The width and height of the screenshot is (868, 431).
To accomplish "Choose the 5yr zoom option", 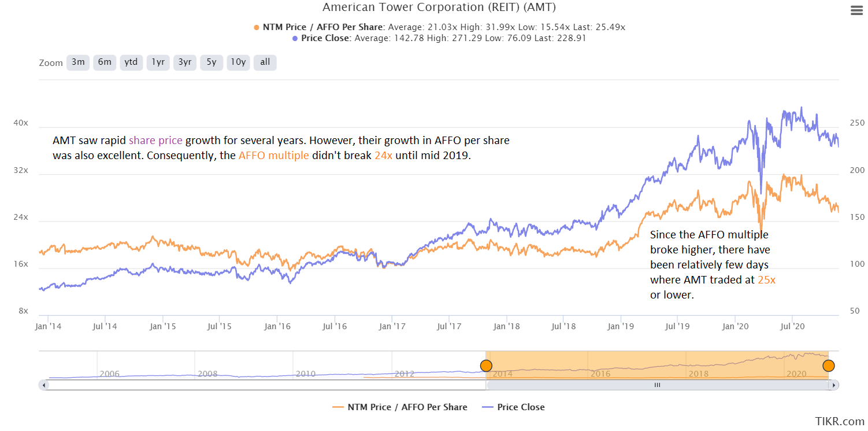I will click(x=212, y=62).
